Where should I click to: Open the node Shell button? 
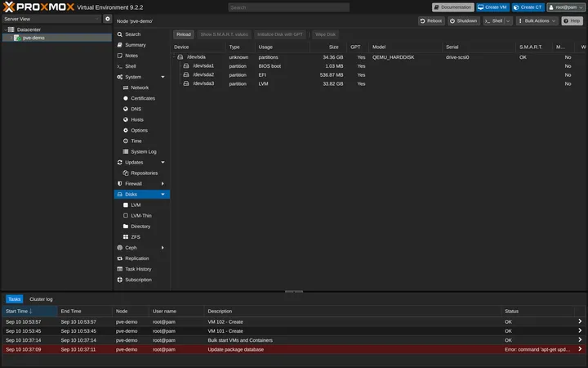(494, 21)
